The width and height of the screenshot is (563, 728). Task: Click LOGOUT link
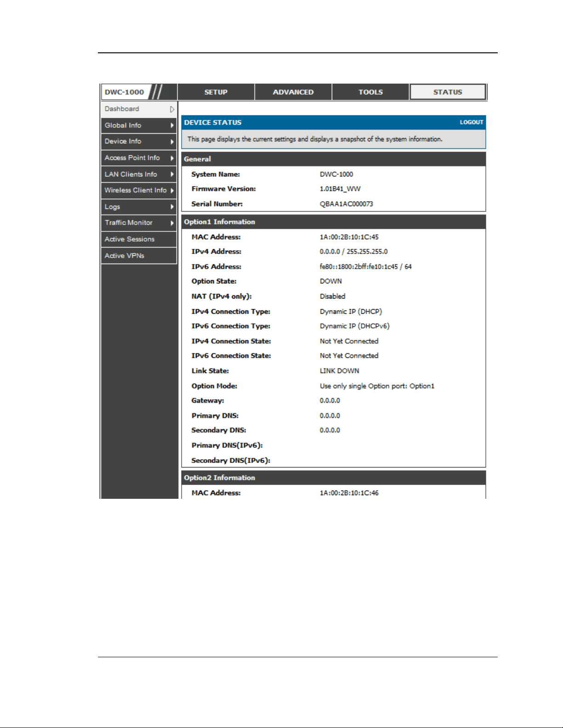[472, 122]
